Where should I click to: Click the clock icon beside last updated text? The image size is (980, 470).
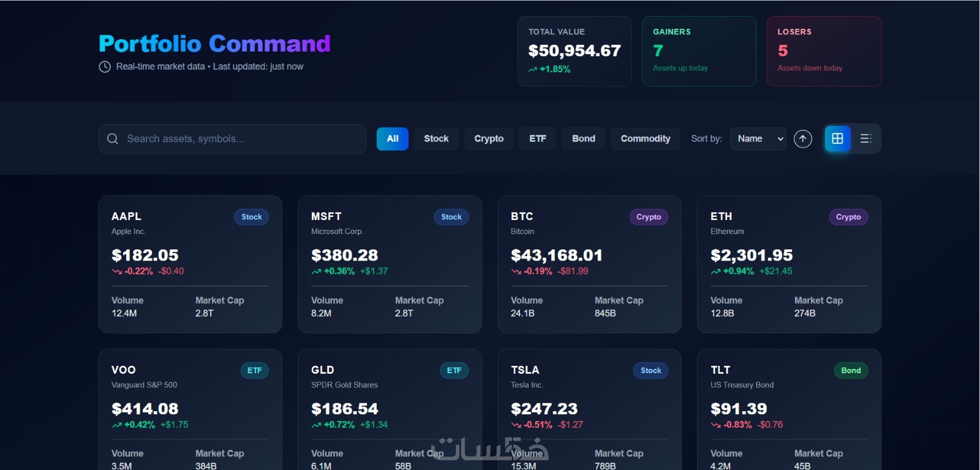tap(105, 67)
